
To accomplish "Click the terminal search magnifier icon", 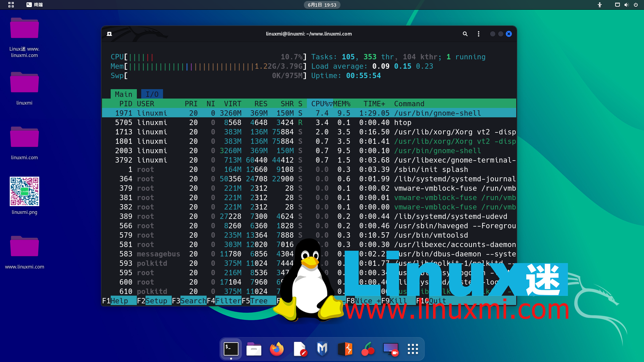I will (x=465, y=34).
